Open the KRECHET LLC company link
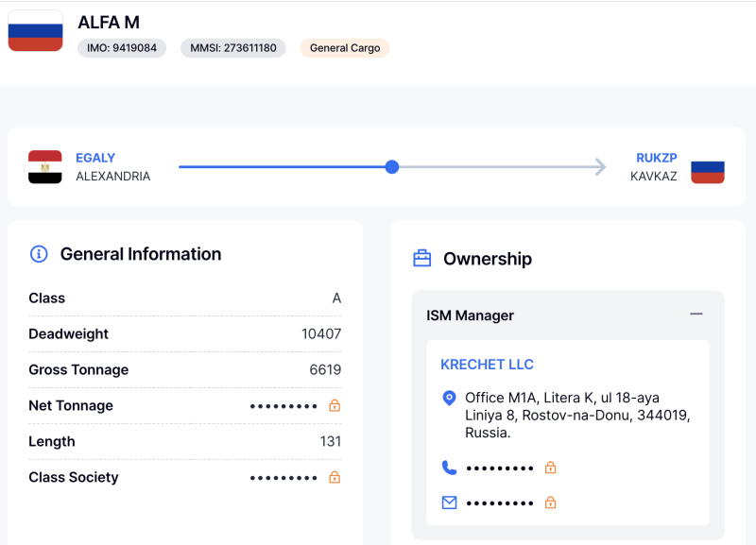The width and height of the screenshot is (756, 545). 487,365
